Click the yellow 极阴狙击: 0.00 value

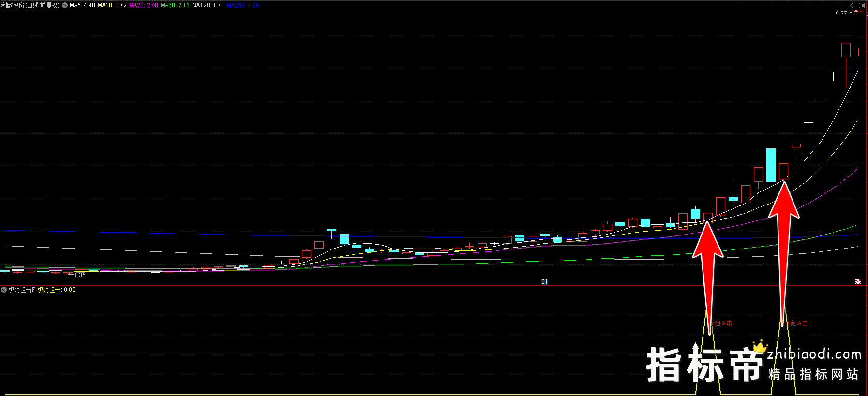(57, 290)
